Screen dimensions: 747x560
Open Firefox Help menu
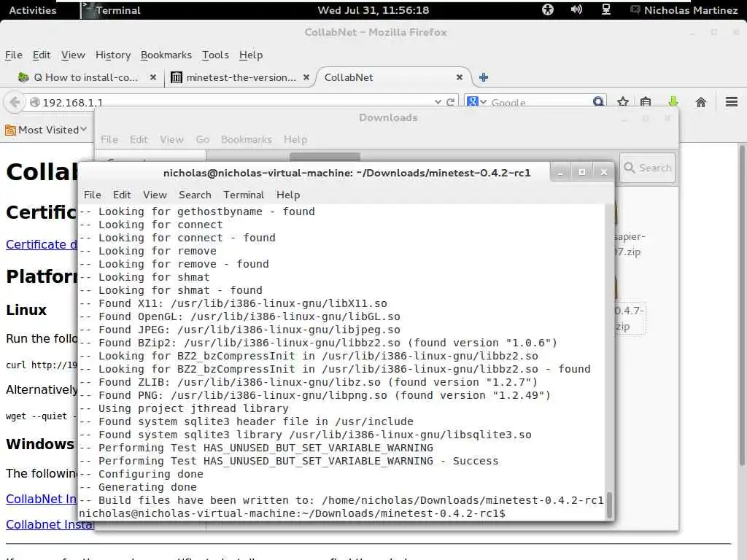pyautogui.click(x=251, y=55)
